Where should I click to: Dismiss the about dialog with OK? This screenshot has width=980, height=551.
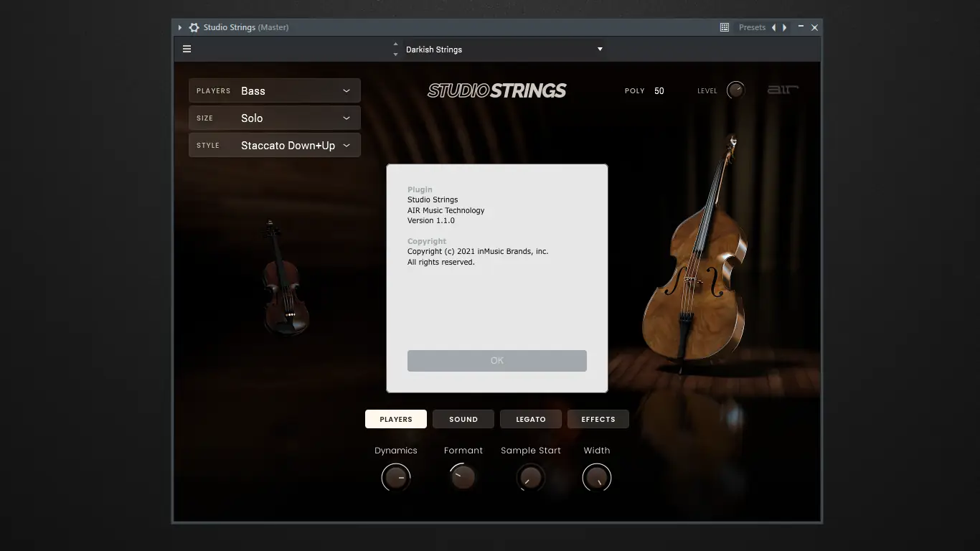[x=497, y=361]
